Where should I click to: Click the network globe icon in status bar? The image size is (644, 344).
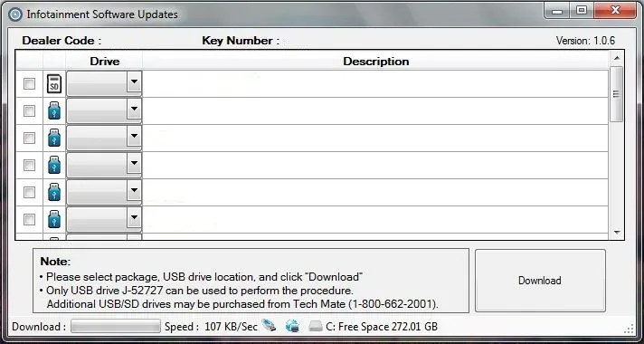pyautogui.click(x=292, y=326)
